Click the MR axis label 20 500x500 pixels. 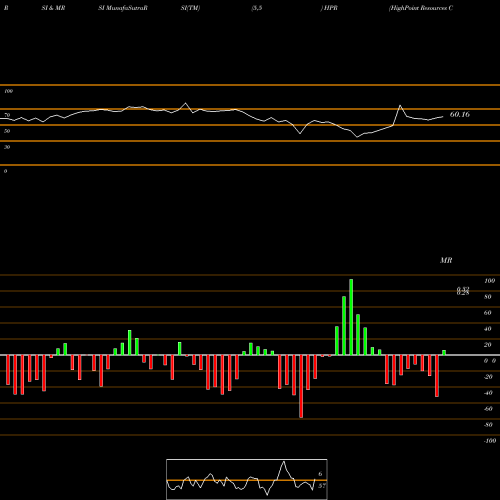point(488,345)
